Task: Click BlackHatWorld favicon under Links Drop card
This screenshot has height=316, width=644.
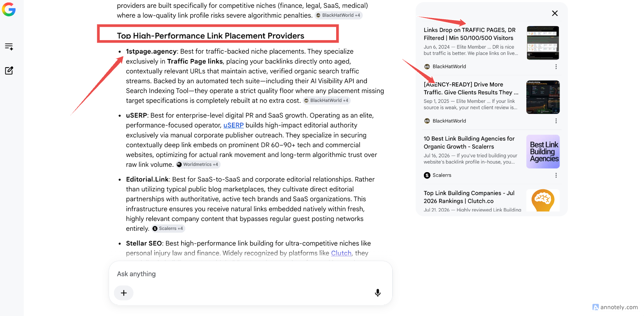Action: [427, 66]
